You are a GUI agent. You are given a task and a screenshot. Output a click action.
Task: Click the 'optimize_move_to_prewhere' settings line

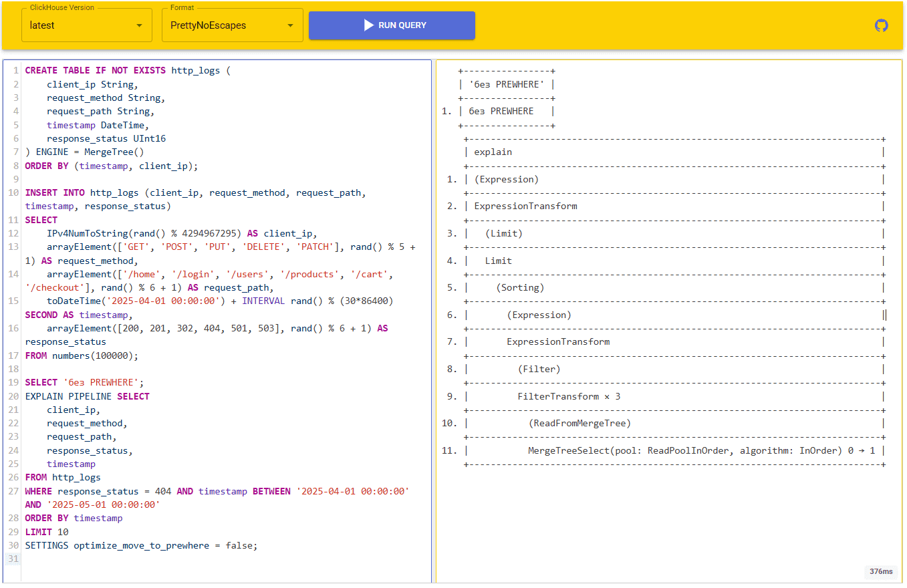pos(140,545)
